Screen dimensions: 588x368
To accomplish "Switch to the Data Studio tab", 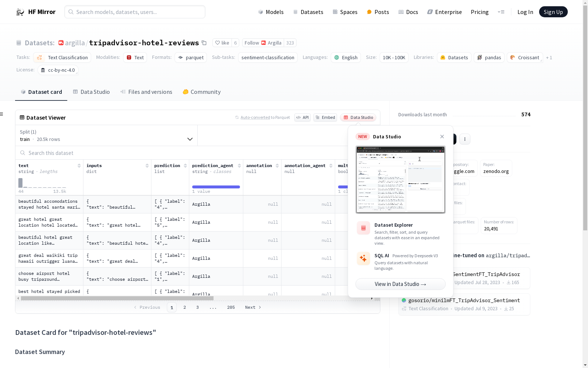I will click(x=92, y=92).
